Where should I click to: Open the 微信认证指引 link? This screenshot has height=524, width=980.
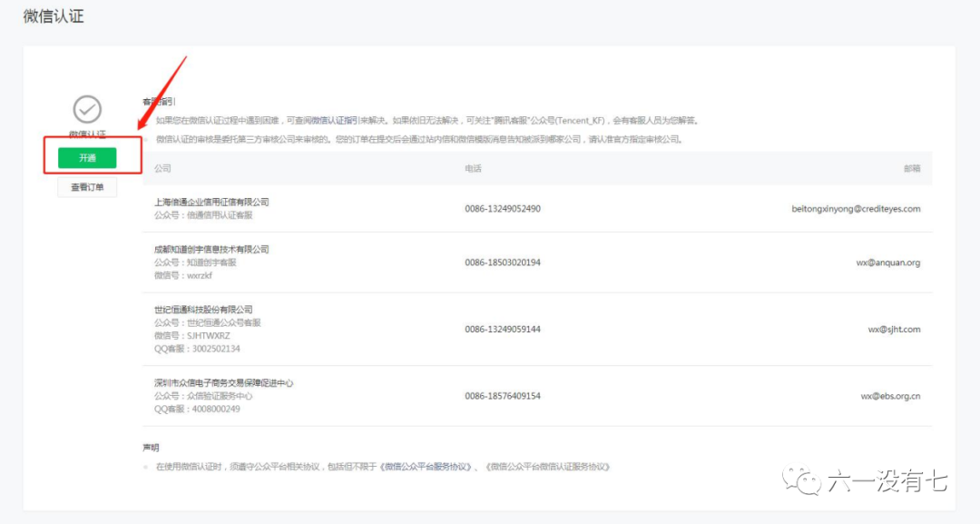[x=334, y=120]
